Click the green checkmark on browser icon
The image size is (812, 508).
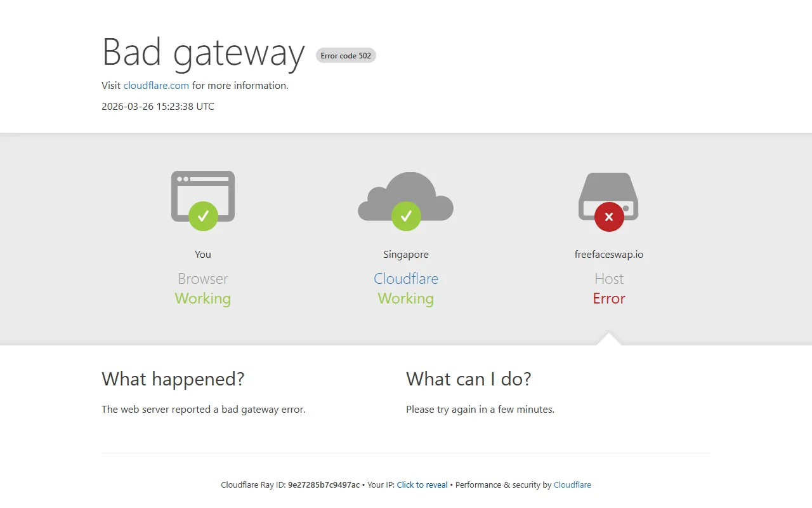point(203,217)
